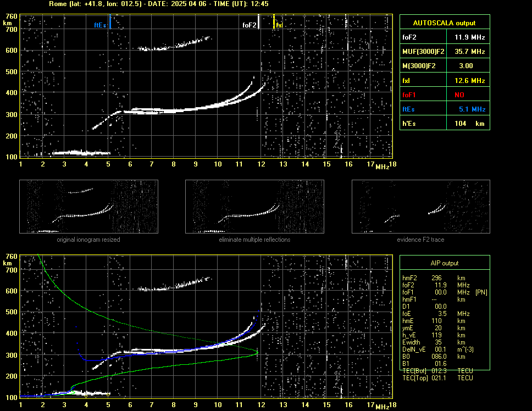Click the '16' frequency tick below bottom ionogram
This screenshot has height=411, width=532.
(348, 404)
